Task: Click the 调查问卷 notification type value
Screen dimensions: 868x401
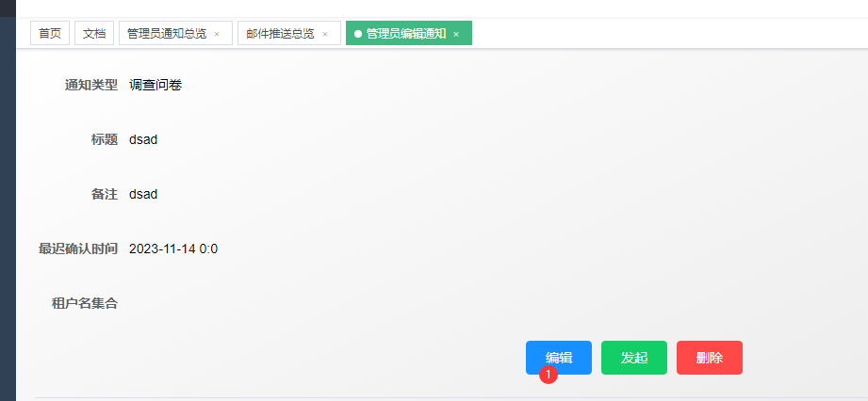Action: (156, 85)
